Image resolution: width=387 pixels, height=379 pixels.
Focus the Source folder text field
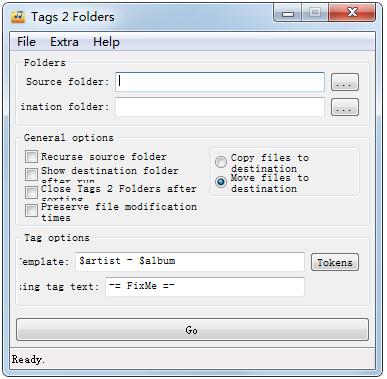pos(220,82)
